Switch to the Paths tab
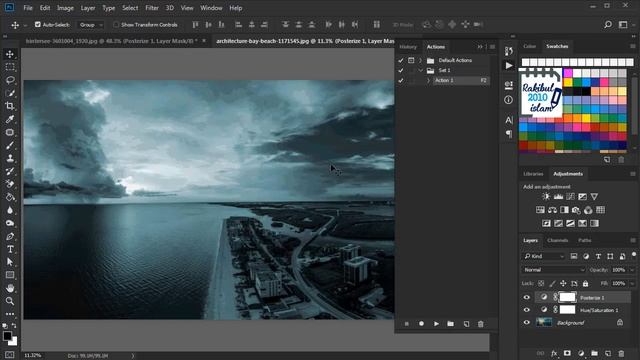 [584, 240]
